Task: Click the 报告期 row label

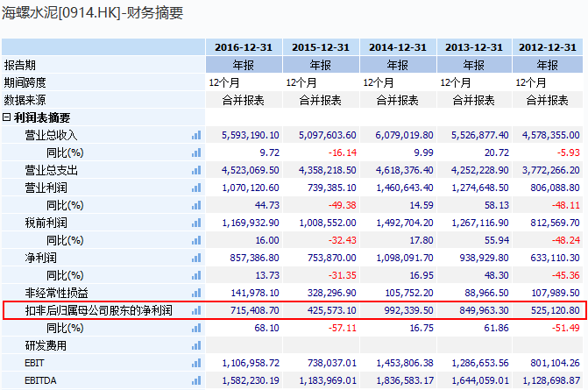Action: 20,65
